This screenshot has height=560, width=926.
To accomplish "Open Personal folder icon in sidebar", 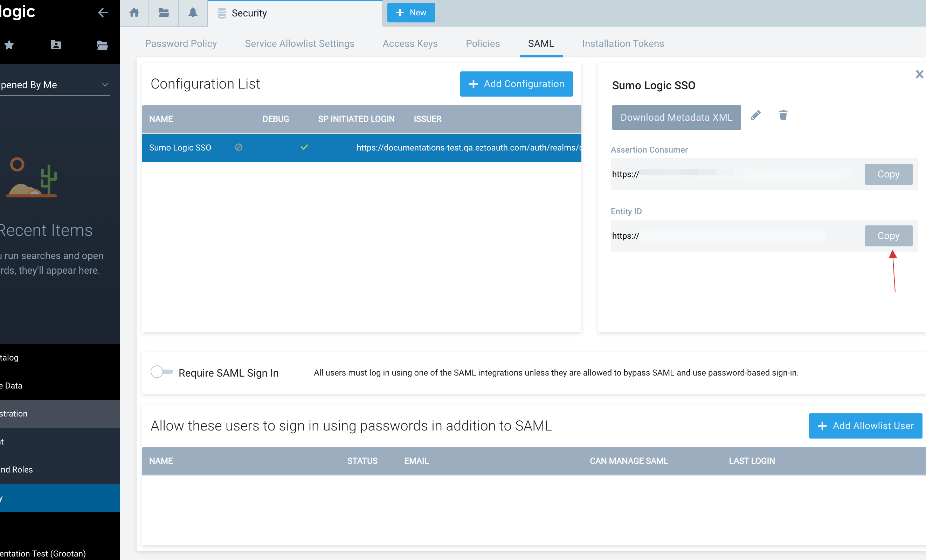I will click(56, 45).
